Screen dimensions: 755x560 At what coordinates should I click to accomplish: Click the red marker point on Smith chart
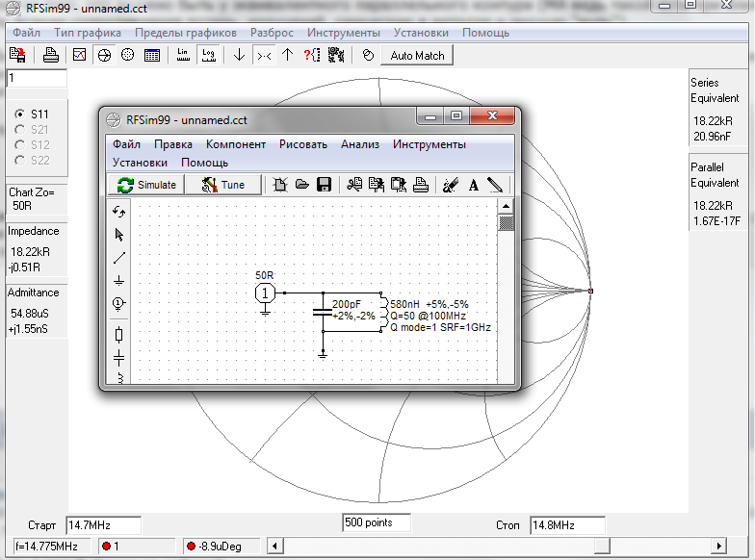click(x=591, y=291)
